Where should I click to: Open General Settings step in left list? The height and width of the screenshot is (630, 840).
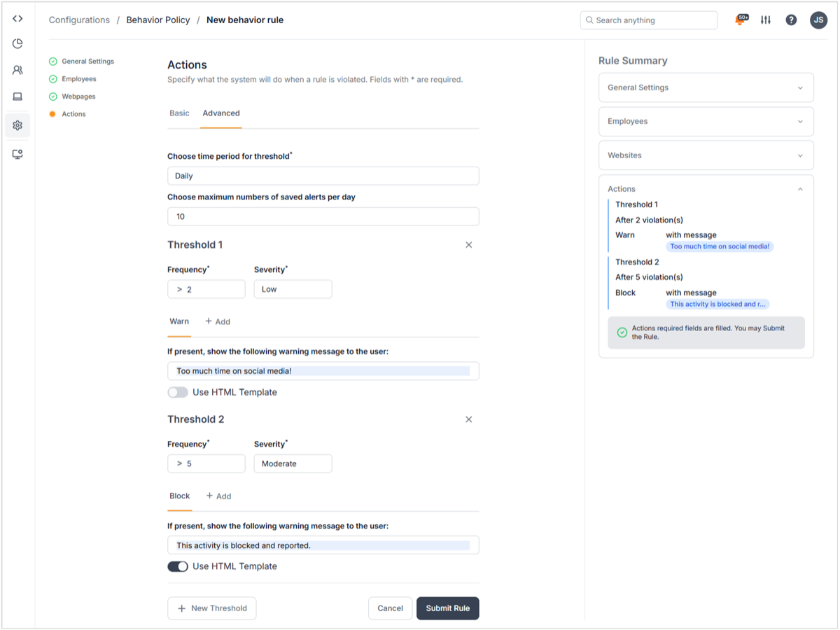pyautogui.click(x=87, y=62)
